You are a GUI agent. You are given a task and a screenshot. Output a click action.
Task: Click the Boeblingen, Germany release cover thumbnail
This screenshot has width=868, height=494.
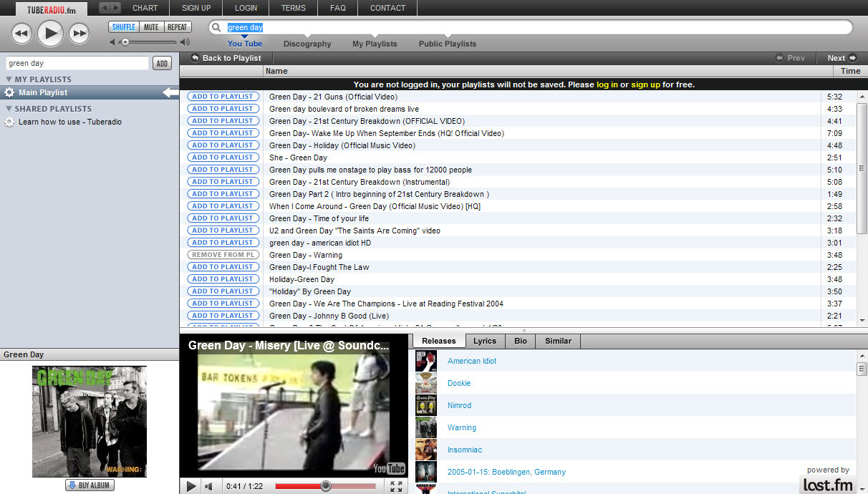[425, 472]
